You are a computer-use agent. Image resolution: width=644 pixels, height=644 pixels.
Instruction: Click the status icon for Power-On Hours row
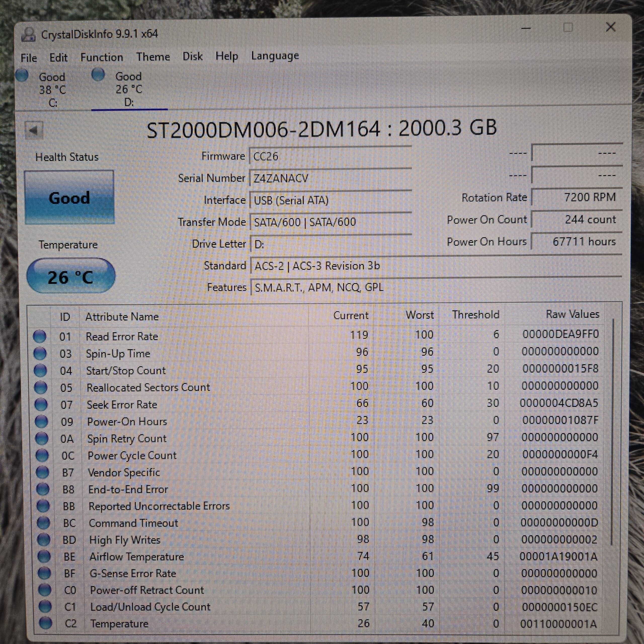pos(41,421)
